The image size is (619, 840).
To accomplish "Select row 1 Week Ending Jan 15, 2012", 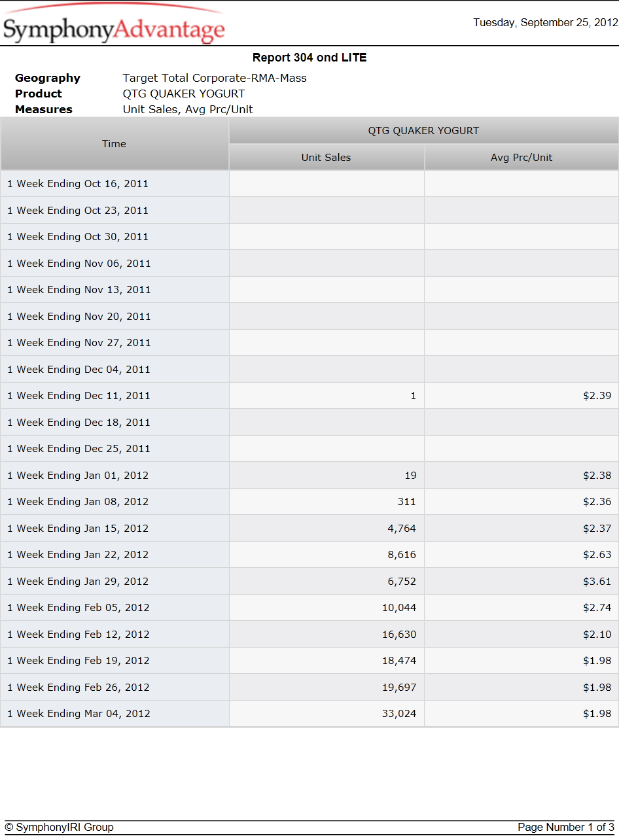I will (x=309, y=529).
